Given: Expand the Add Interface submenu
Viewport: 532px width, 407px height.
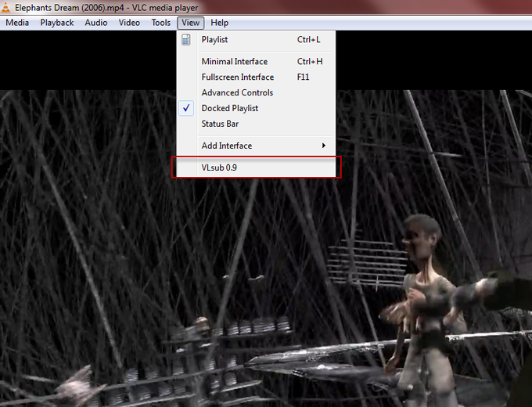Looking at the screenshot, I should tap(256, 146).
